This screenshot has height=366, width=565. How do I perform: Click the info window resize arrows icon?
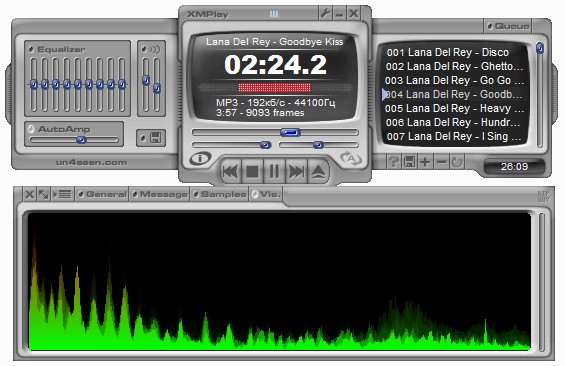tap(44, 195)
